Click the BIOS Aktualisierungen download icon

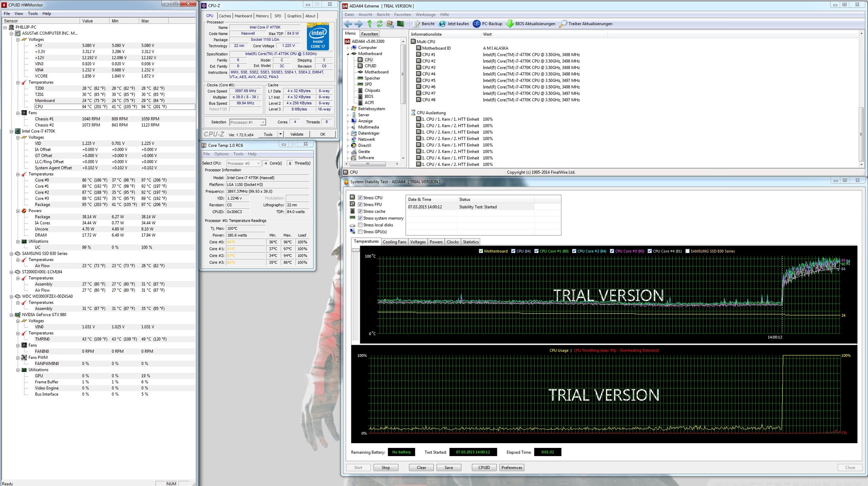[x=510, y=24]
